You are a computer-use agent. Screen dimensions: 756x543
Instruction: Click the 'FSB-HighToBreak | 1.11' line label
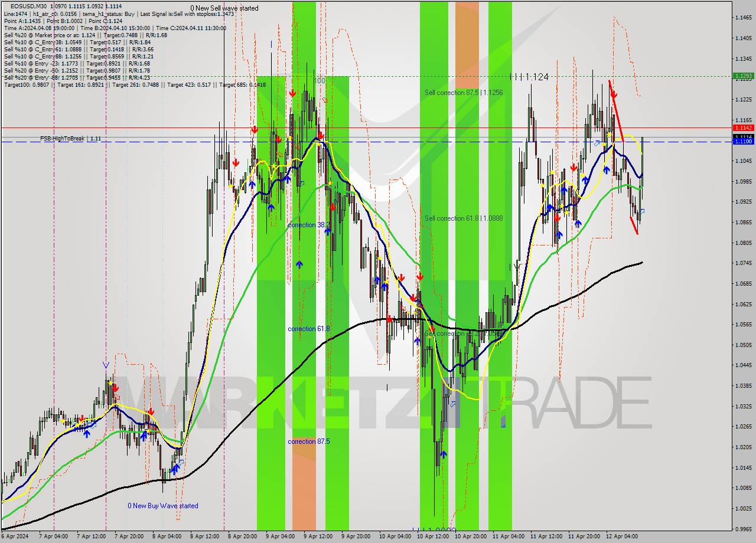tap(70, 138)
